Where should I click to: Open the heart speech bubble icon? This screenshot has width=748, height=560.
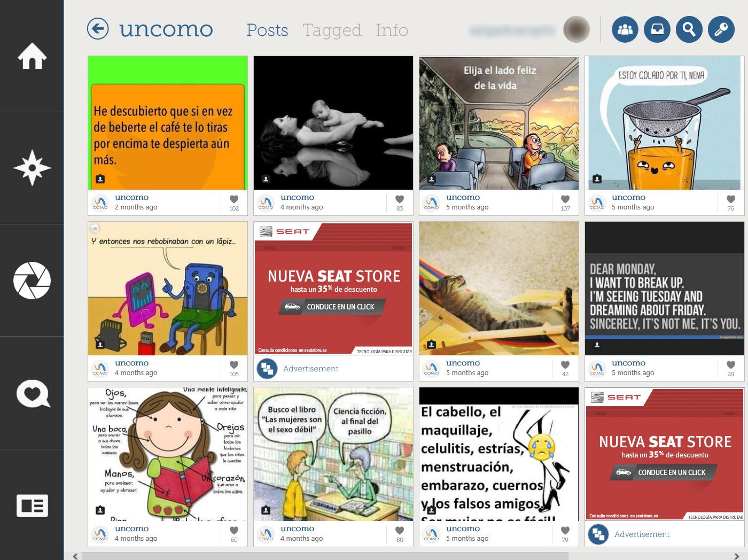33,394
